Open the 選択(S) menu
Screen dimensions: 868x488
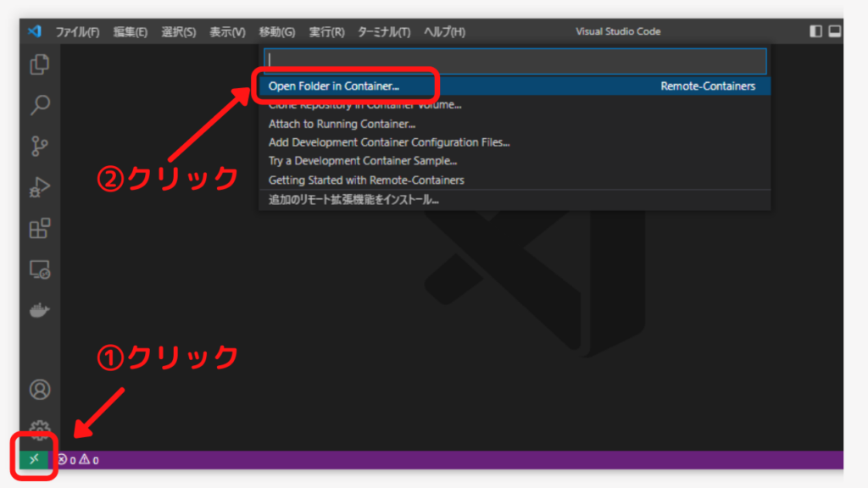(x=178, y=31)
